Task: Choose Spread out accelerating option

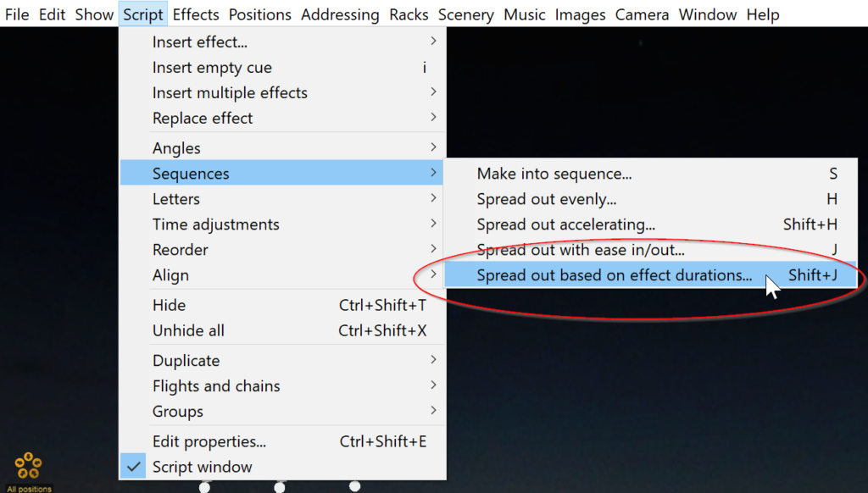Action: coord(565,224)
